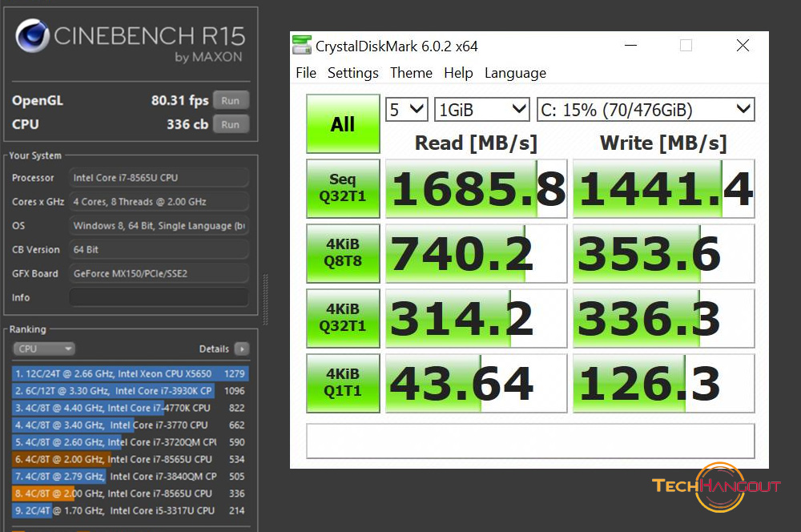Click the 4KiB Q32T1 write result 336.3
The height and width of the screenshot is (532, 801).
click(663, 318)
